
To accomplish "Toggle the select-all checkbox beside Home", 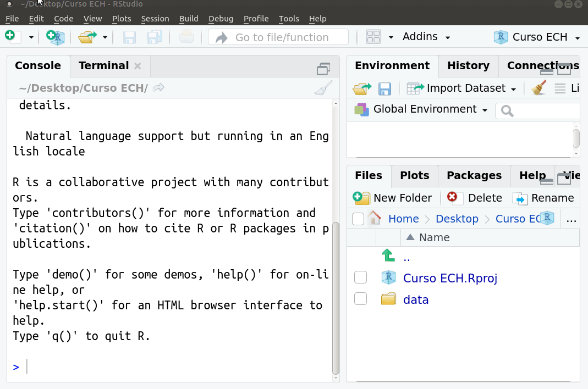I will tap(358, 219).
